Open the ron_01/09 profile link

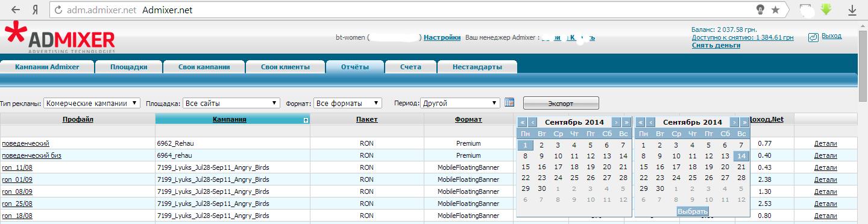pyautogui.click(x=17, y=179)
